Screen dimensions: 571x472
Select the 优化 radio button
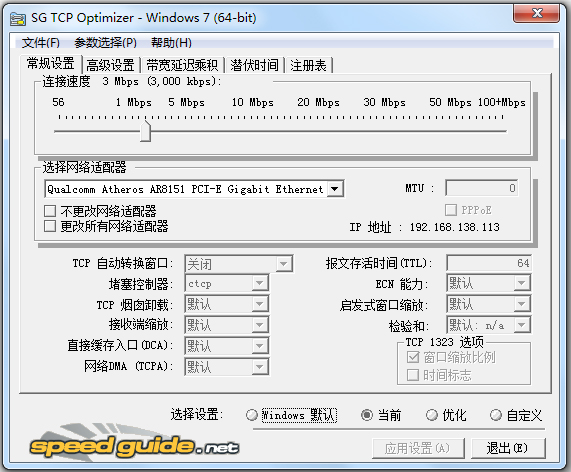[x=432, y=415]
